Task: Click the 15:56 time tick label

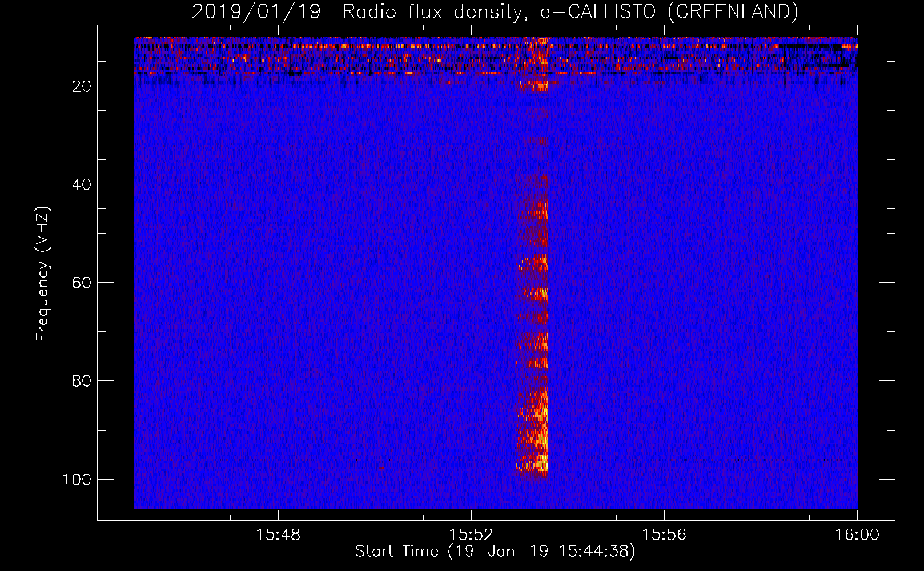Action: (664, 535)
